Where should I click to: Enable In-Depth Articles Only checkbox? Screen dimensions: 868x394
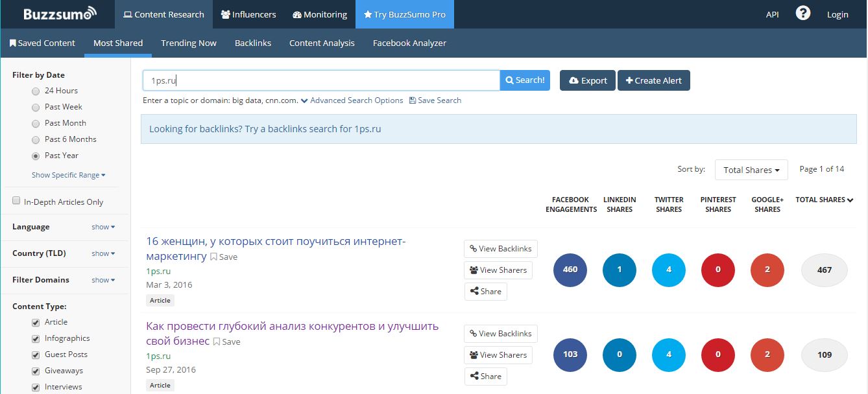pos(17,201)
